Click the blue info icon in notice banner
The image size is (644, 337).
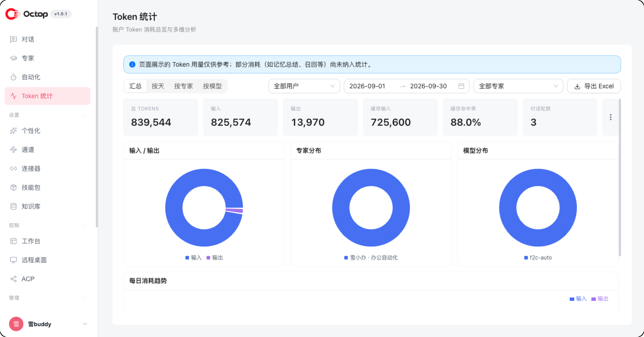[x=132, y=64]
